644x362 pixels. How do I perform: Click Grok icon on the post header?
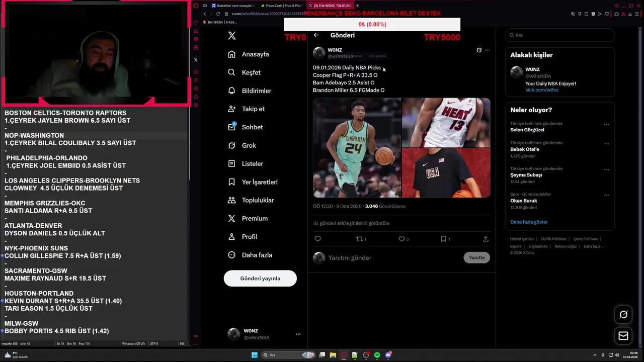pyautogui.click(x=479, y=50)
